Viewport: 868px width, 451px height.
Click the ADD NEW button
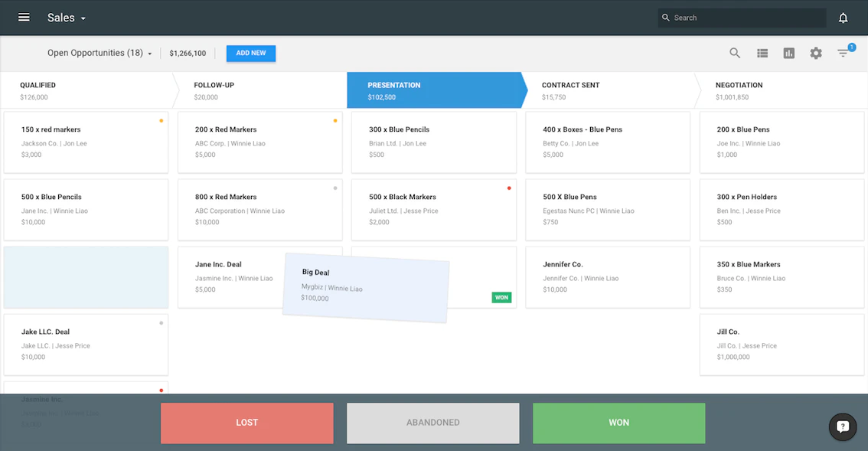pyautogui.click(x=251, y=53)
